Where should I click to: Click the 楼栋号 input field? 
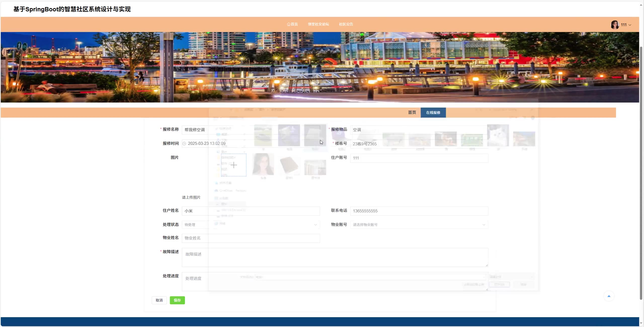pos(419,144)
